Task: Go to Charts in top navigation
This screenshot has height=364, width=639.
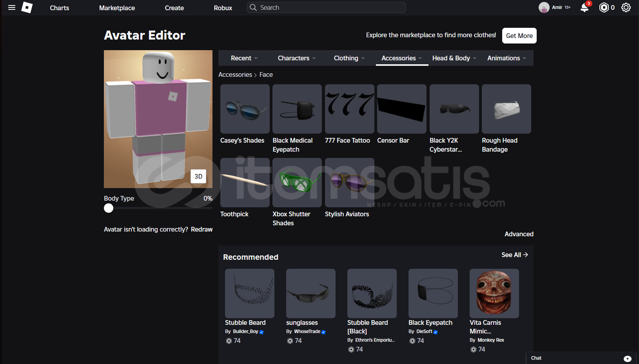Action: (x=60, y=8)
